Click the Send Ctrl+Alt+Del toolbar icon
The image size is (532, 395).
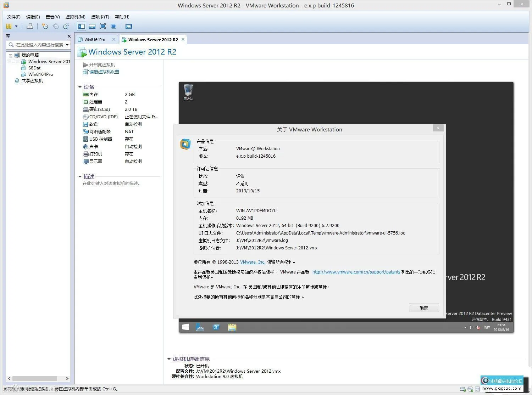30,26
